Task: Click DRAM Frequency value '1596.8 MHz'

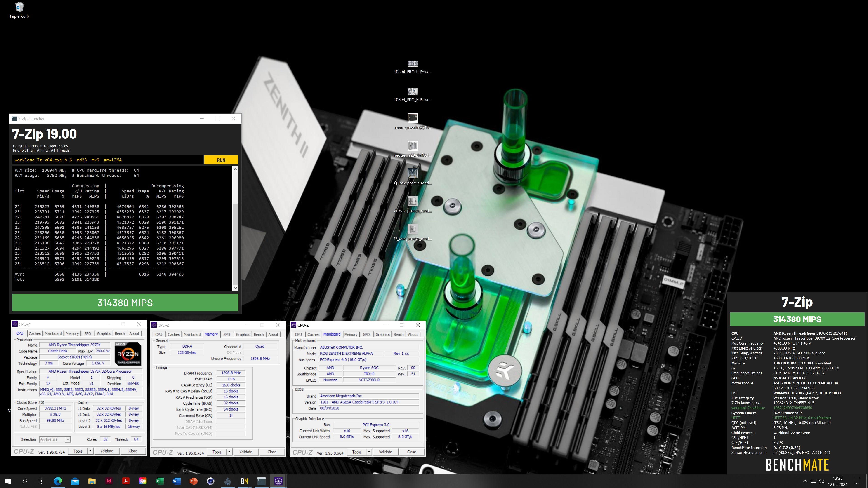Action: [x=231, y=373]
